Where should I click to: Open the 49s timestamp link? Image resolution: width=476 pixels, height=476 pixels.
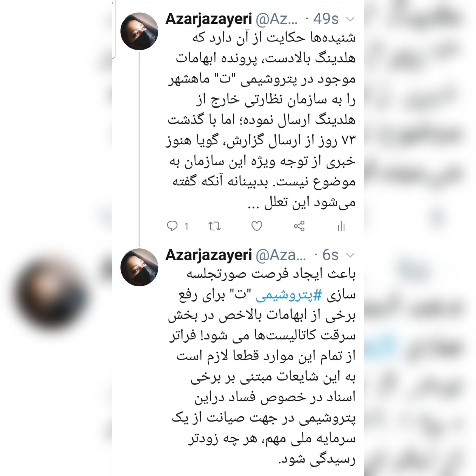point(326,19)
